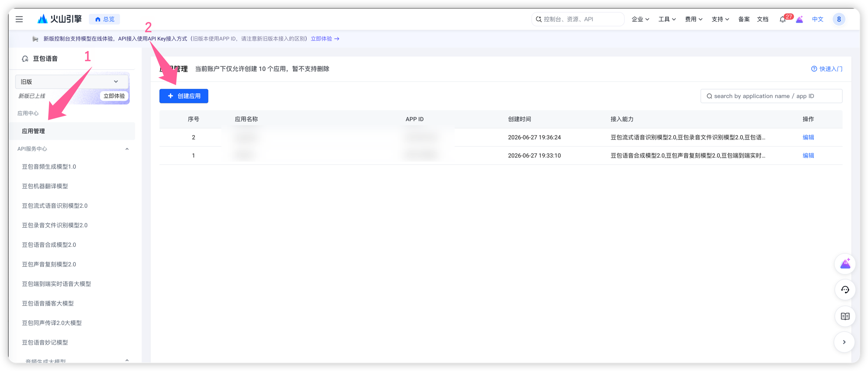This screenshot has width=868, height=371.
Task: Click 编辑 link for application 2
Action: click(808, 137)
